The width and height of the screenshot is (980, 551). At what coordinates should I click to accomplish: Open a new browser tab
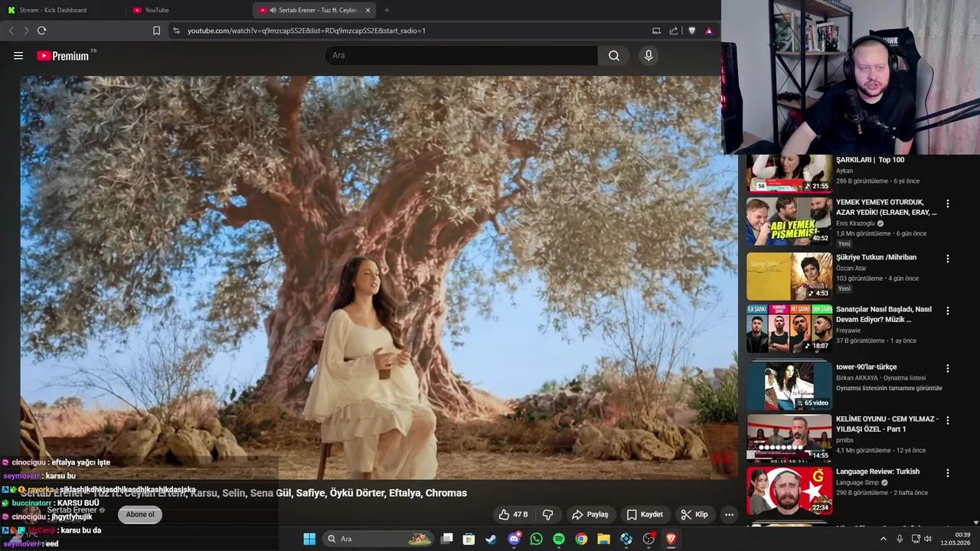point(387,10)
